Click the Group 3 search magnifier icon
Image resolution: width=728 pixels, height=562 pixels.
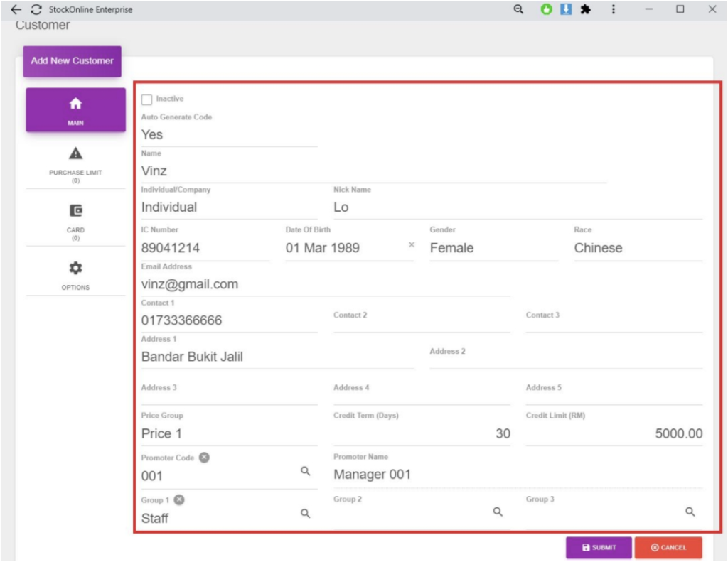click(x=690, y=512)
